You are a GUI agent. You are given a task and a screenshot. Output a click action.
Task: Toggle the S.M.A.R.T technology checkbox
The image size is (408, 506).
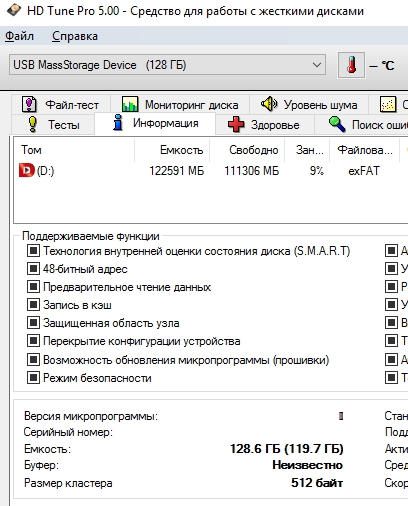point(33,250)
